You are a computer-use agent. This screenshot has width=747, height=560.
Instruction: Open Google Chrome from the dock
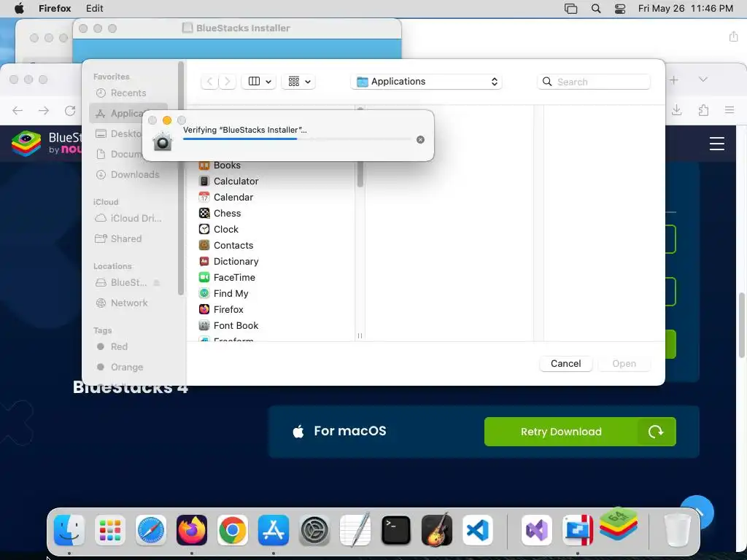[x=233, y=530]
